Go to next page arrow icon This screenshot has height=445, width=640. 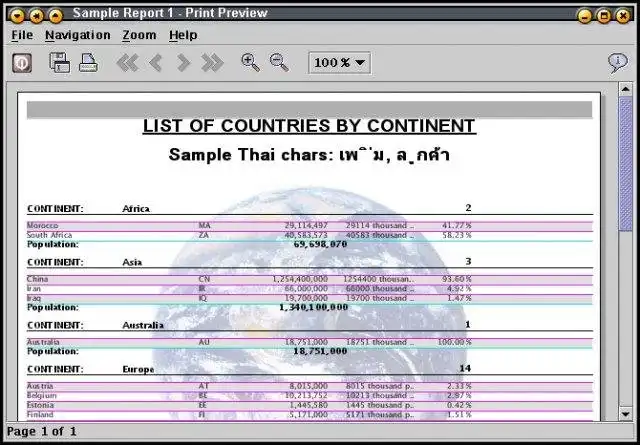(x=184, y=63)
